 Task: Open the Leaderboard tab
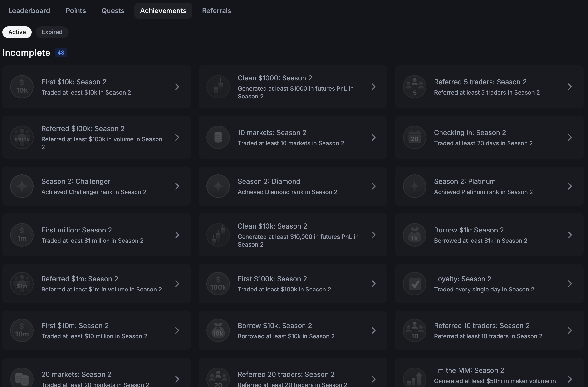pos(29,11)
